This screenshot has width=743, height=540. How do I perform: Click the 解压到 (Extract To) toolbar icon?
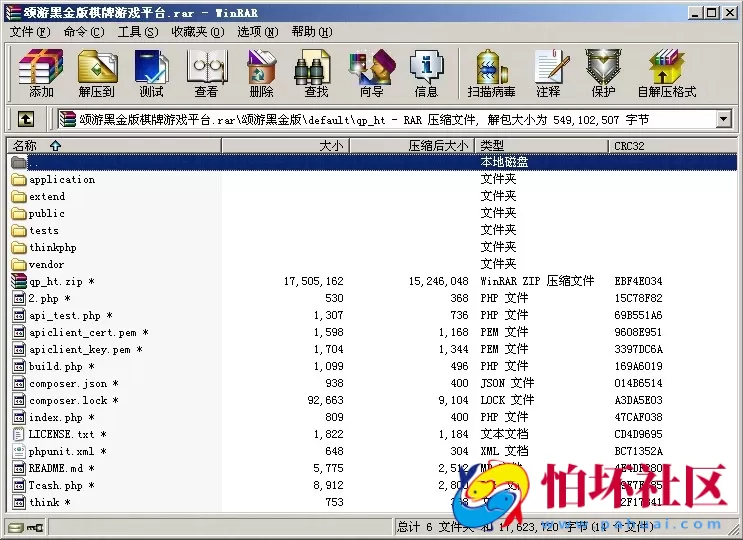pyautogui.click(x=97, y=72)
